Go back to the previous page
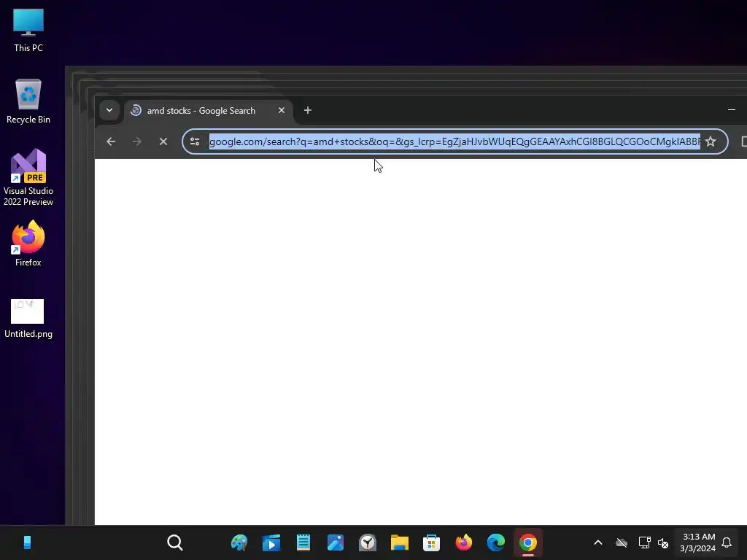Viewport: 747px width, 560px height. point(111,141)
